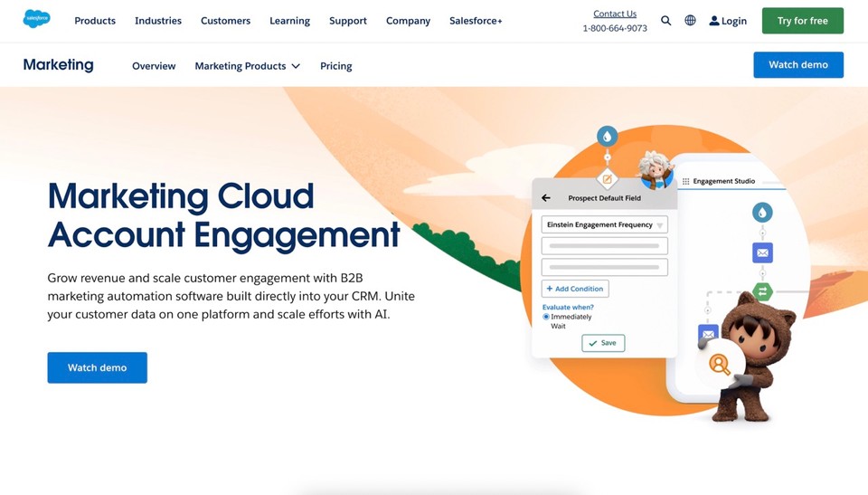
Task: Click the Contact Us link
Action: tap(615, 14)
